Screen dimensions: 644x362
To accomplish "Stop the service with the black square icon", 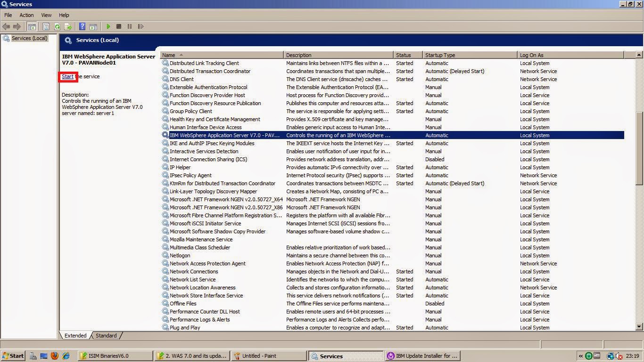I will 119,26.
